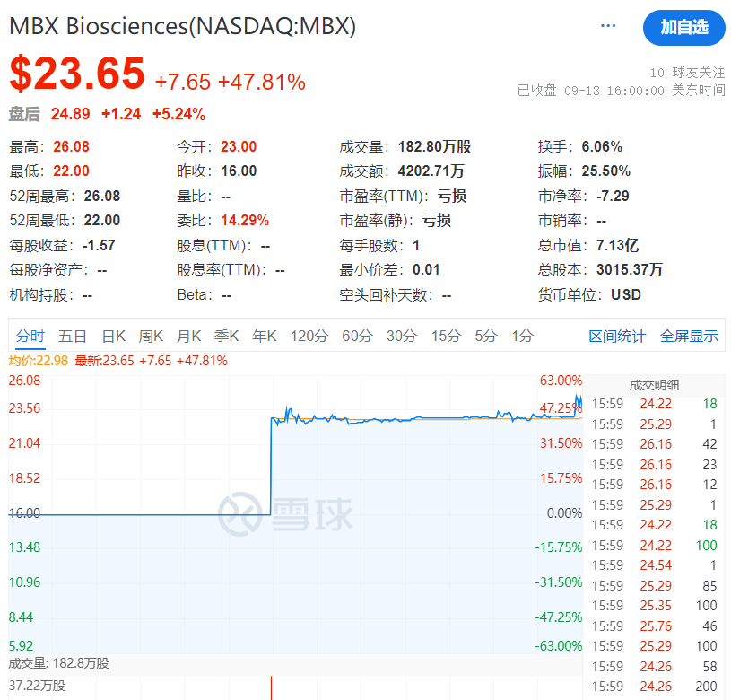Open the more options "..." icon
The width and height of the screenshot is (731, 700).
point(608,25)
